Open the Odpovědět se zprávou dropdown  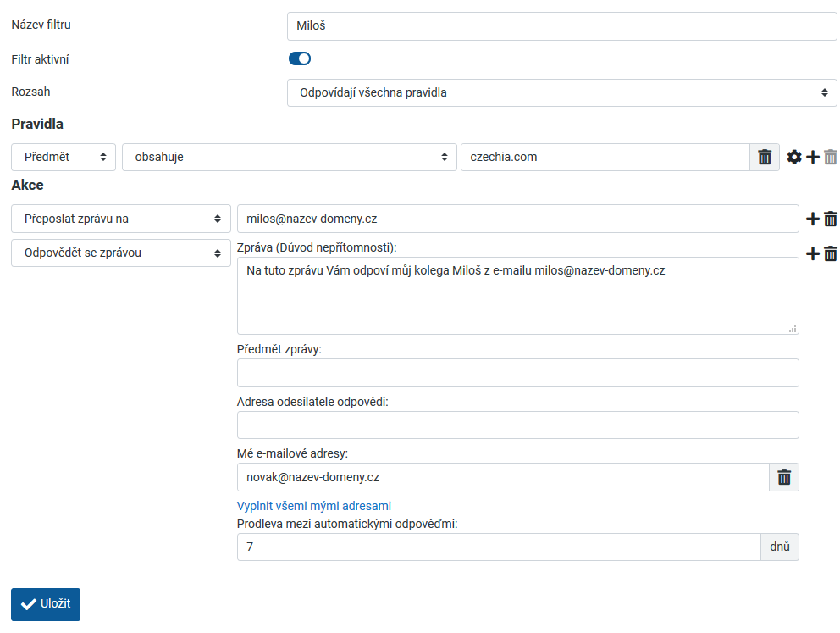coord(120,253)
